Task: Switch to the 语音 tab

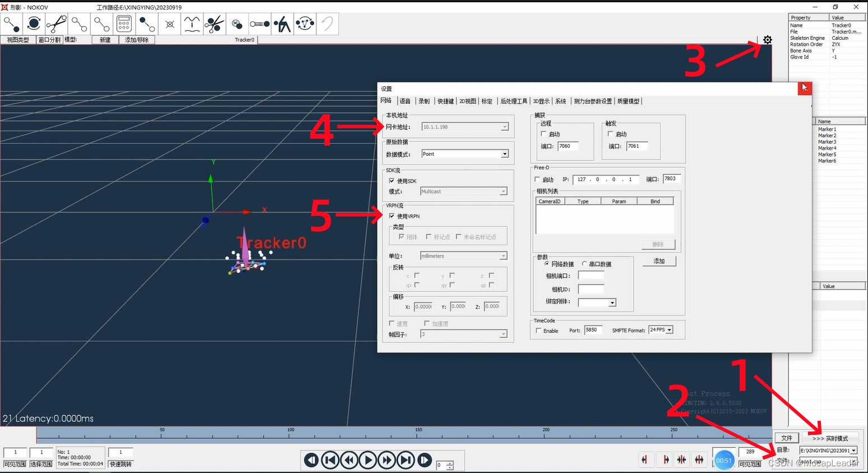Action: [x=405, y=101]
